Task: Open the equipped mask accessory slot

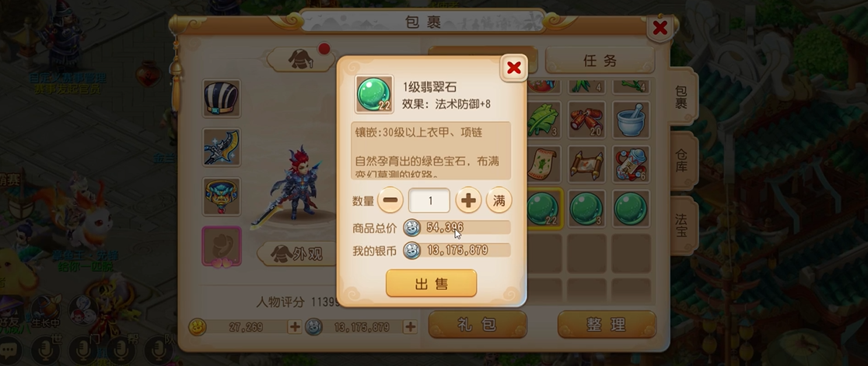Action: tap(222, 197)
